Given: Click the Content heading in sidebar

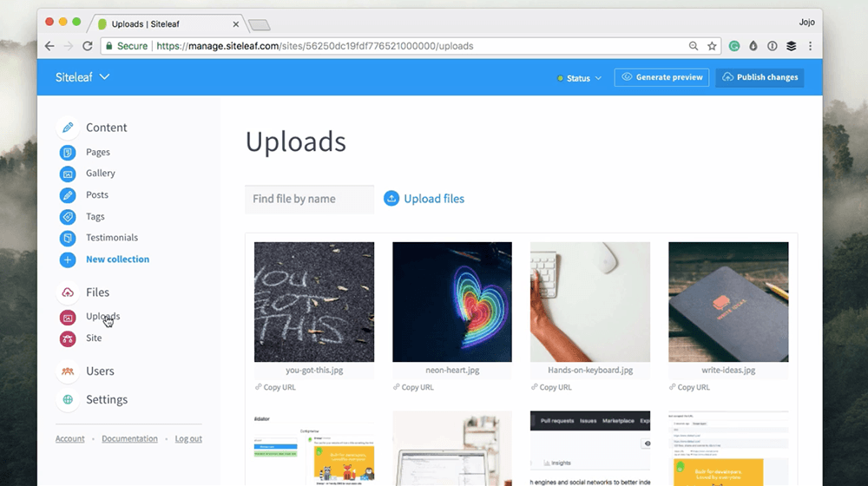Looking at the screenshot, I should [106, 128].
